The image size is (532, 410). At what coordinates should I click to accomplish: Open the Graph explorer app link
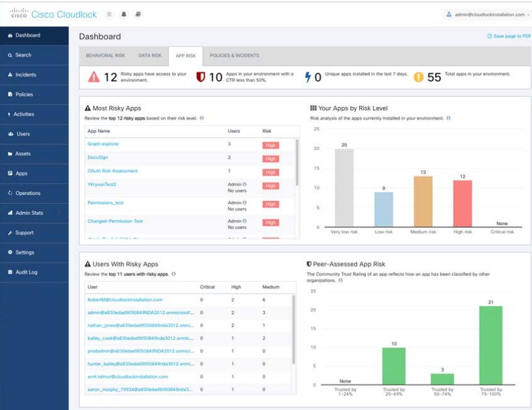pos(103,144)
